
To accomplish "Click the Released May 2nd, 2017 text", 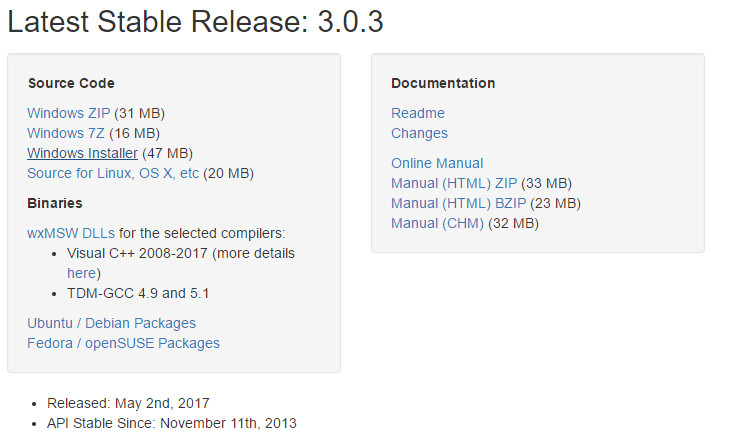I will tap(128, 403).
